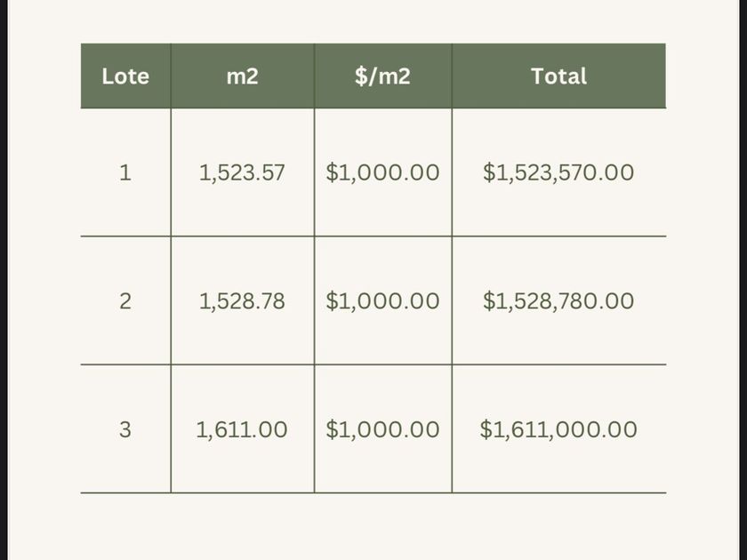This screenshot has width=747, height=560.
Task: Select the cell with lot number 3
Action: pyautogui.click(x=124, y=429)
